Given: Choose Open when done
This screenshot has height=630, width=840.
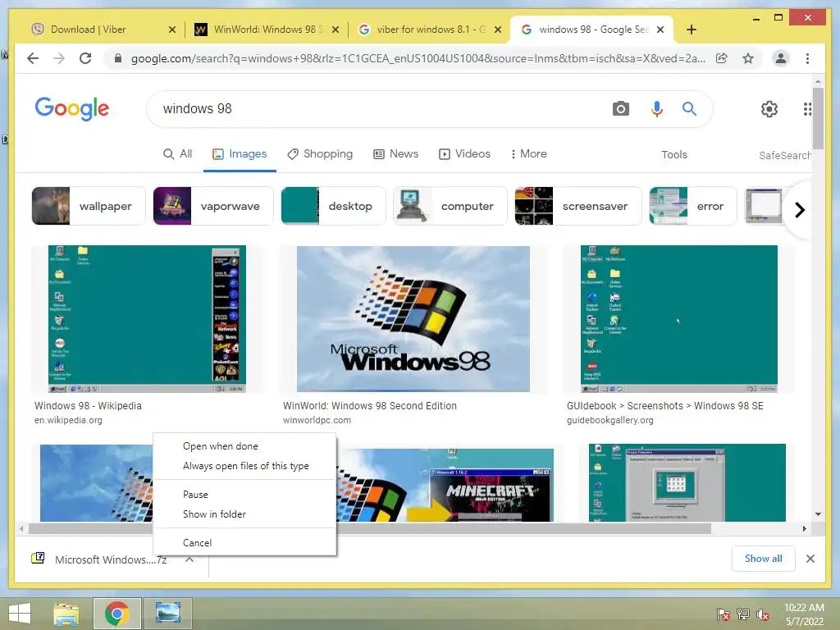Looking at the screenshot, I should pyautogui.click(x=244, y=446).
